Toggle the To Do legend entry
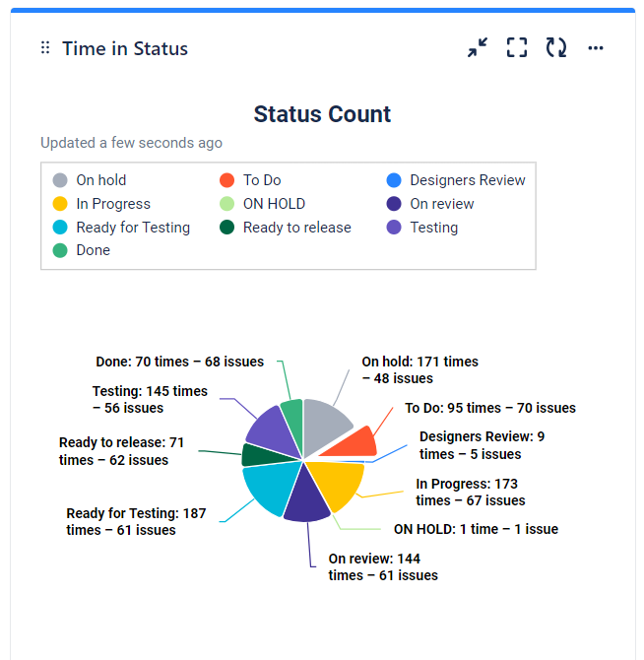Image resolution: width=644 pixels, height=660 pixels. (x=251, y=180)
